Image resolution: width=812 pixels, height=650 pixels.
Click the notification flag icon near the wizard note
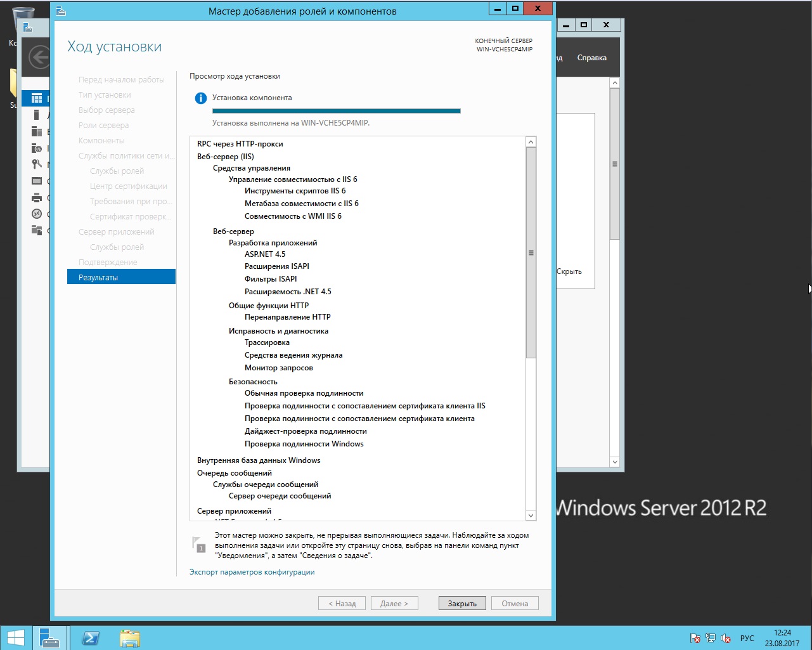tap(198, 545)
